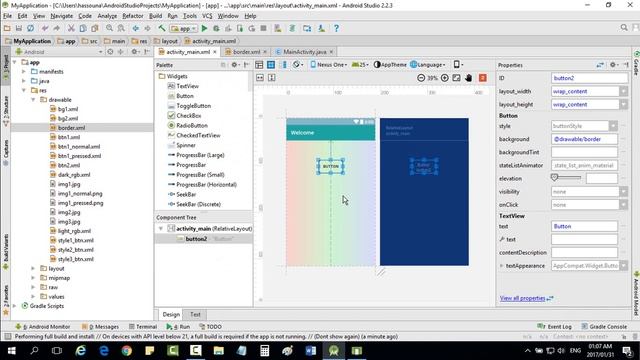Click the Redo arrow icon
Viewport: 640px width, 360px height.
(x=56, y=28)
